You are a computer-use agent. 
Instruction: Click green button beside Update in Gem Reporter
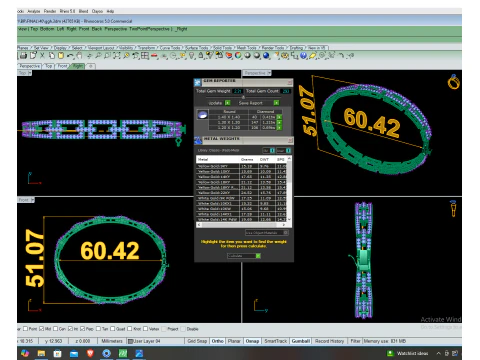coord(228,103)
